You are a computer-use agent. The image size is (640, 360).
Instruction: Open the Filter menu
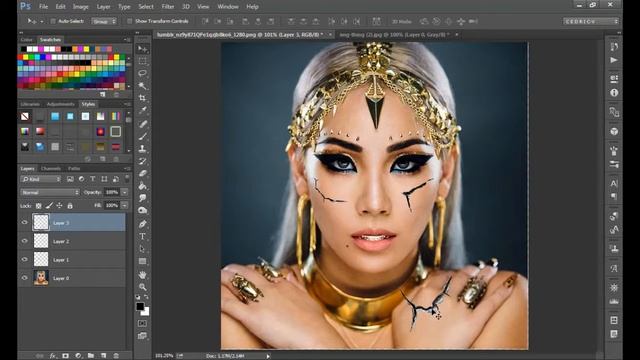coord(168,7)
